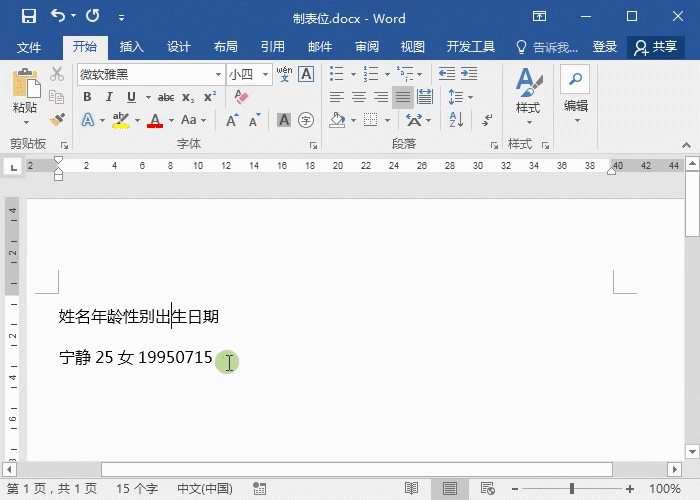The image size is (700, 500).
Task: Open the 文件 menu tab
Action: (29, 47)
